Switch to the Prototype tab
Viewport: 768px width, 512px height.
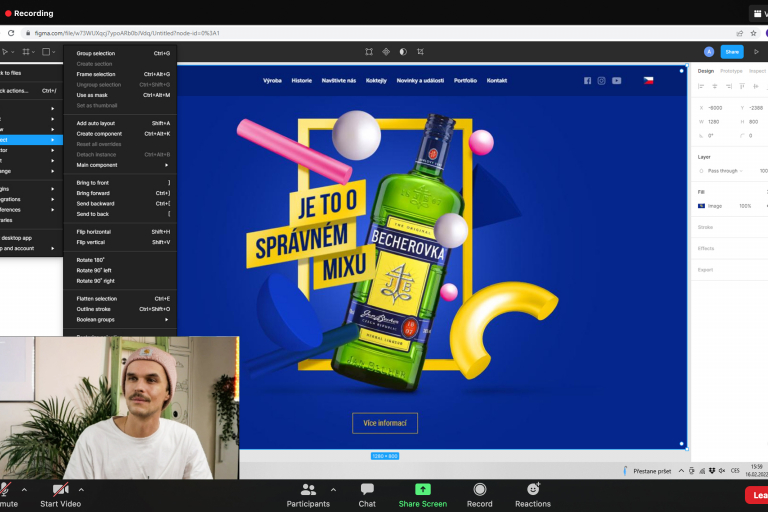[x=731, y=71]
